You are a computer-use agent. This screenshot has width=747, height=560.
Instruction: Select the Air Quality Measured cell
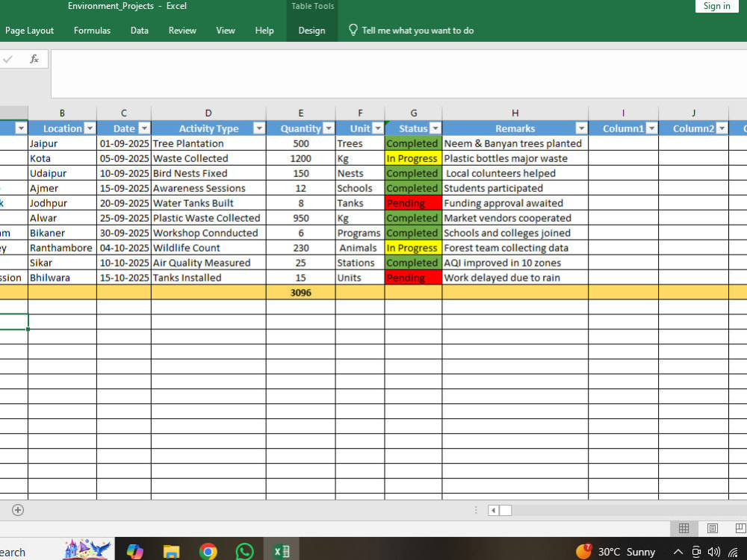click(208, 262)
